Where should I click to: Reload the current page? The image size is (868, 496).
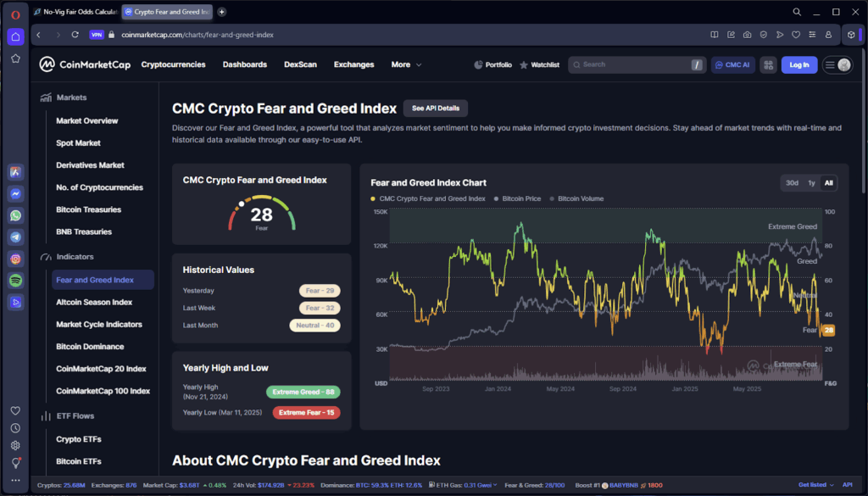tap(75, 34)
